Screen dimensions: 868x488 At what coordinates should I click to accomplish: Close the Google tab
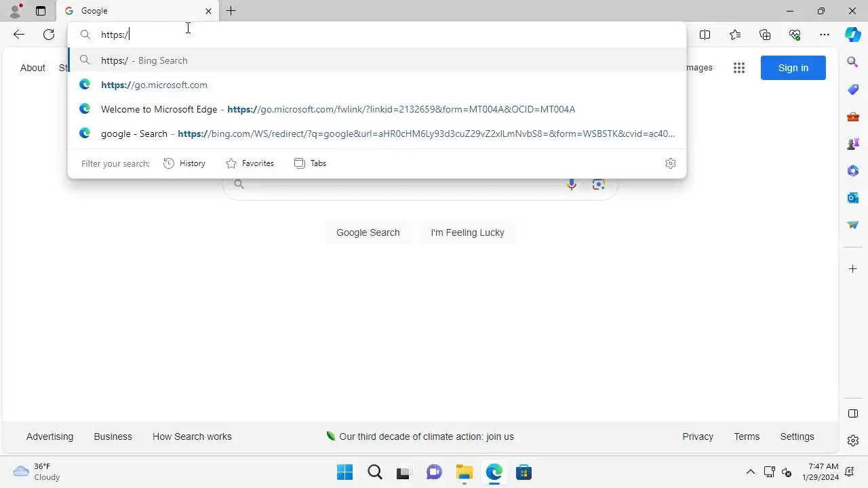(x=208, y=11)
